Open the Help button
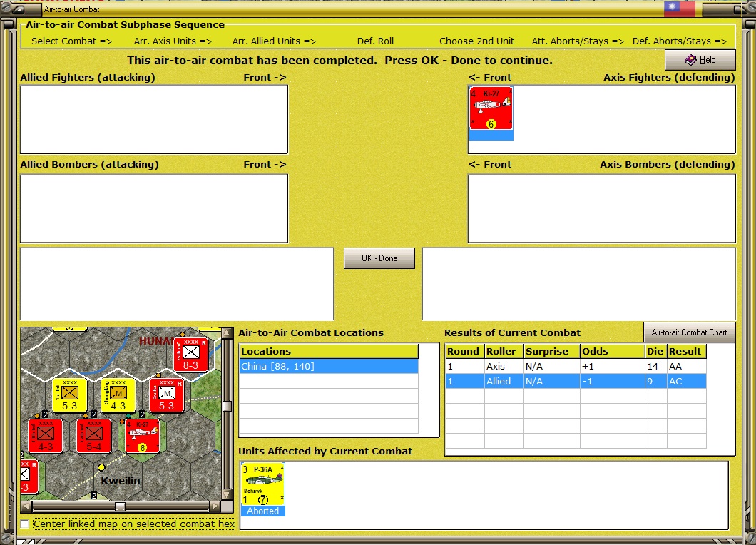 pyautogui.click(x=700, y=60)
